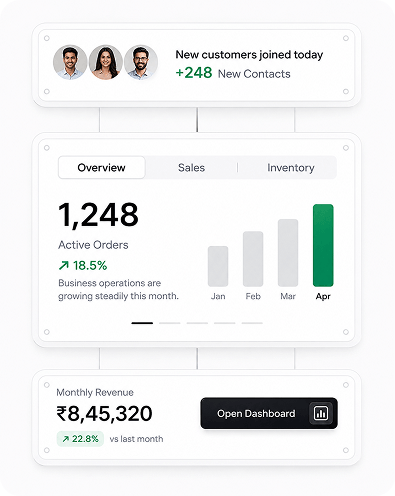Click the woman's avatar in the middle
This screenshot has width=395, height=496.
coord(106,62)
